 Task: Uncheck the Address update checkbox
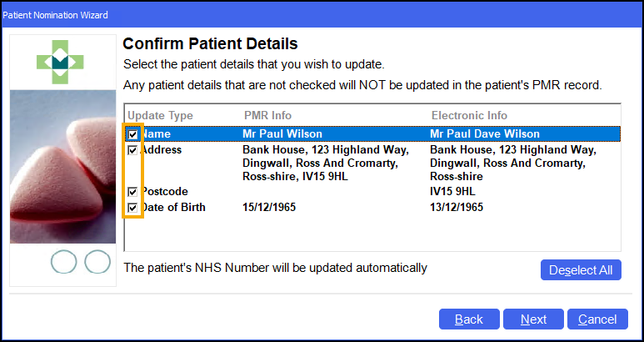pos(132,151)
